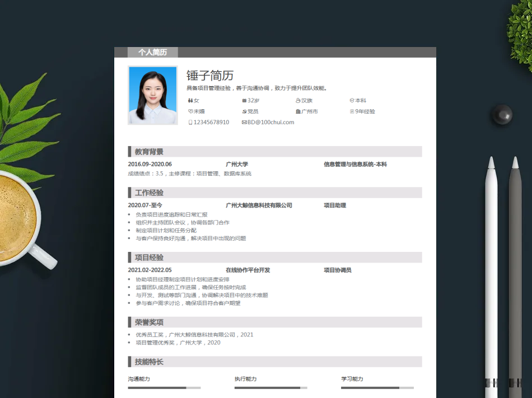Click the bullet 制定项目计划和任务分配
Screen dimensions: 532x398
coord(166,230)
